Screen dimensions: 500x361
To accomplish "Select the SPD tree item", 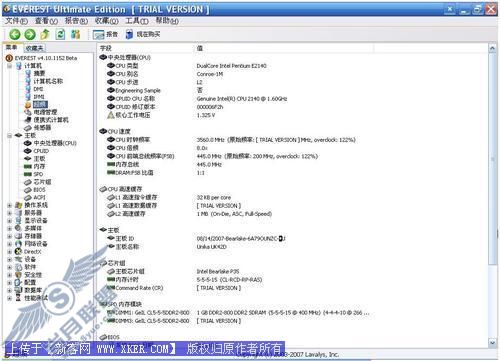I will pos(38,174).
